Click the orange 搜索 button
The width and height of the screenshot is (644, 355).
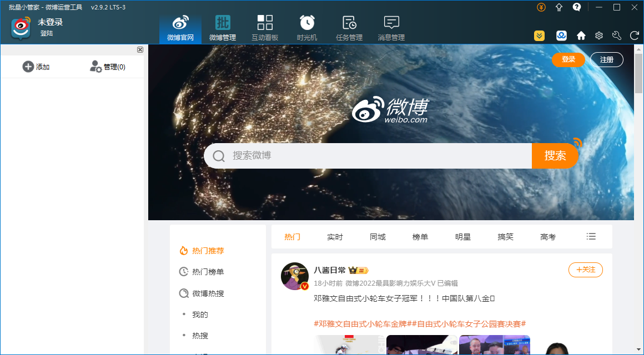[x=555, y=155]
